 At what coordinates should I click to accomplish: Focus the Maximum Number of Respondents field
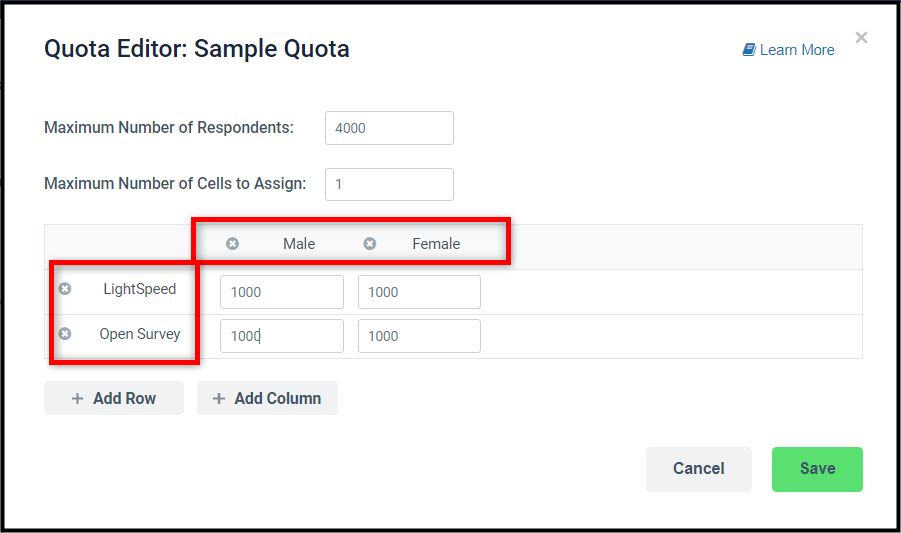pyautogui.click(x=390, y=128)
